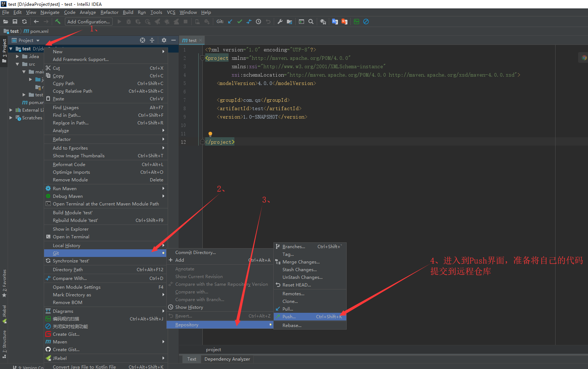Expand the External Libraries node
This screenshot has height=369, width=588.
[11, 110]
